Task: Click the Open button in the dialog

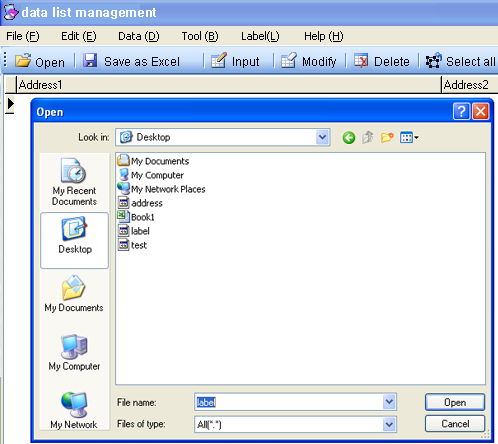Action: (x=455, y=402)
